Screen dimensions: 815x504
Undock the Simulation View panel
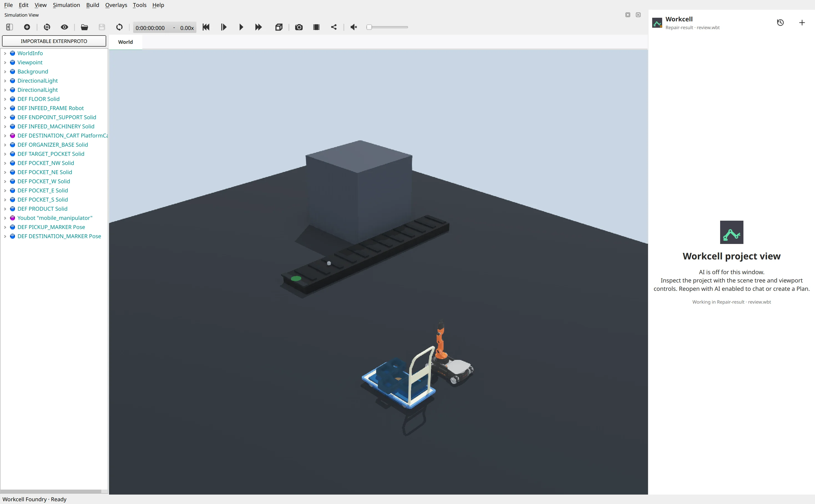click(627, 15)
